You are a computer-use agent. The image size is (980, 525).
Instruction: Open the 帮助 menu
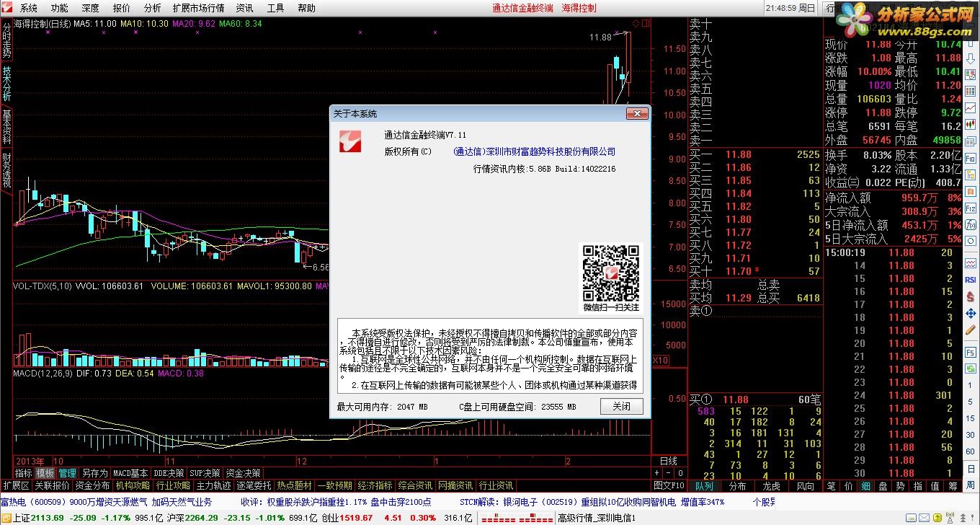306,8
